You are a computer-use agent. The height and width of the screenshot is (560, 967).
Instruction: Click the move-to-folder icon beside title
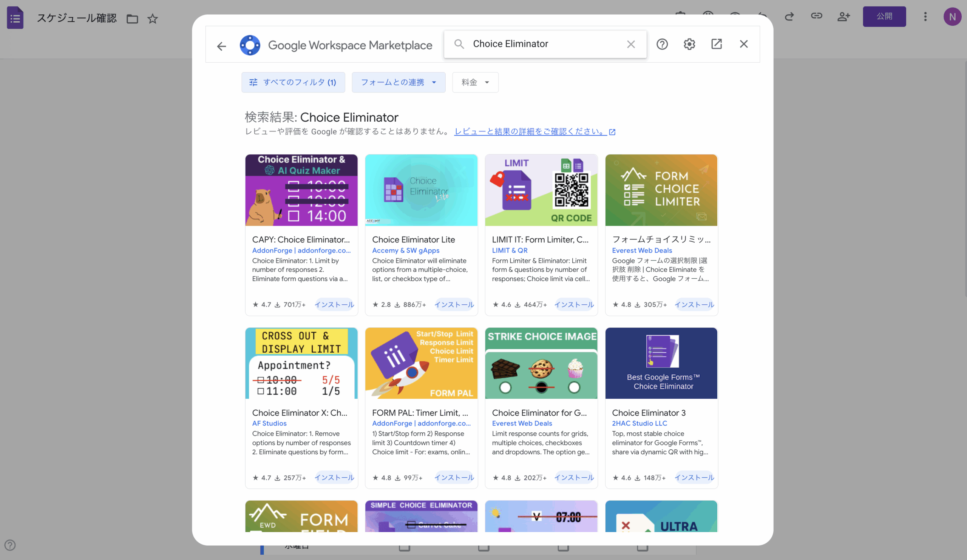coord(132,19)
